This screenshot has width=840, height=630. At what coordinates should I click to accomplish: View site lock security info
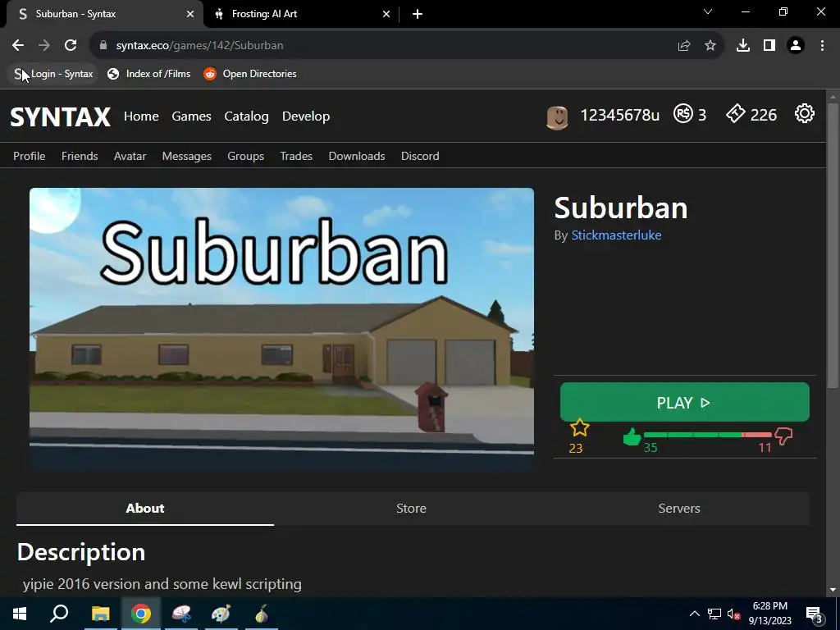pos(103,46)
